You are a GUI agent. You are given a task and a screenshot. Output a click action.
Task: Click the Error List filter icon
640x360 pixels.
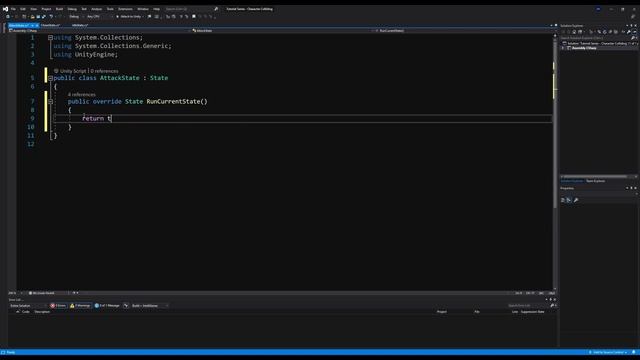tap(126, 306)
